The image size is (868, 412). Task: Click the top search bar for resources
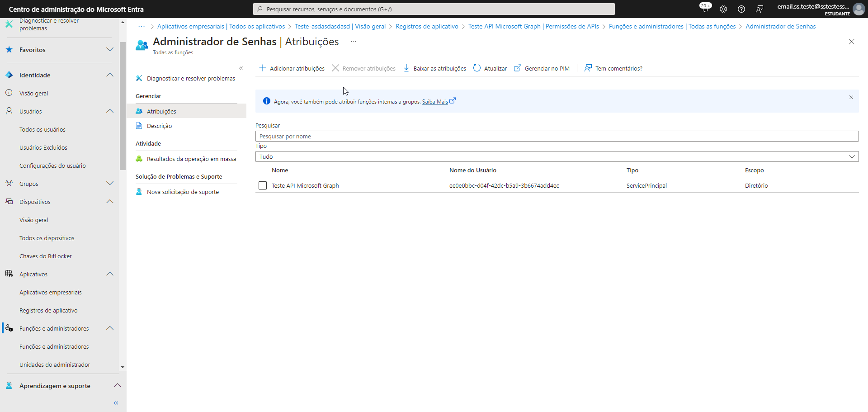click(434, 9)
